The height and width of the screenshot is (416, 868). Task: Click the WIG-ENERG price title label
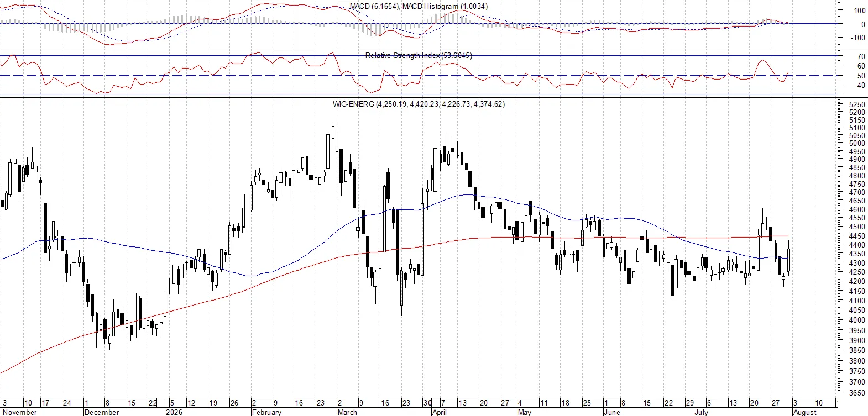(x=419, y=104)
